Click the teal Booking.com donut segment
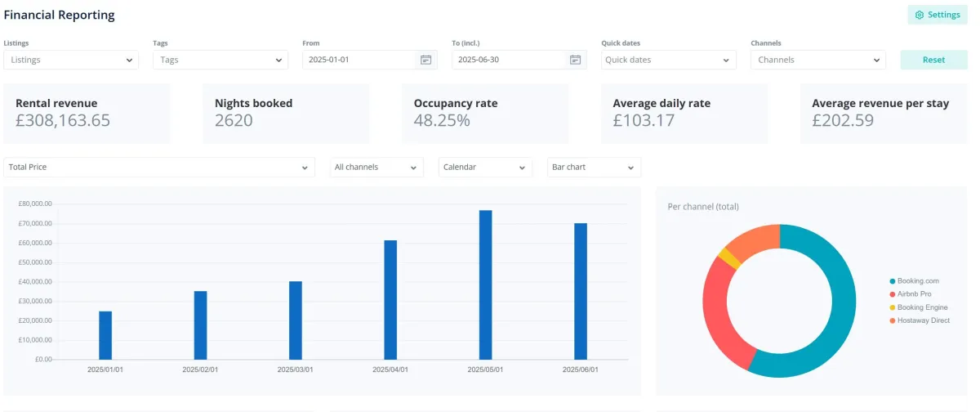Screen dimensions: 980x412 coord(840,327)
